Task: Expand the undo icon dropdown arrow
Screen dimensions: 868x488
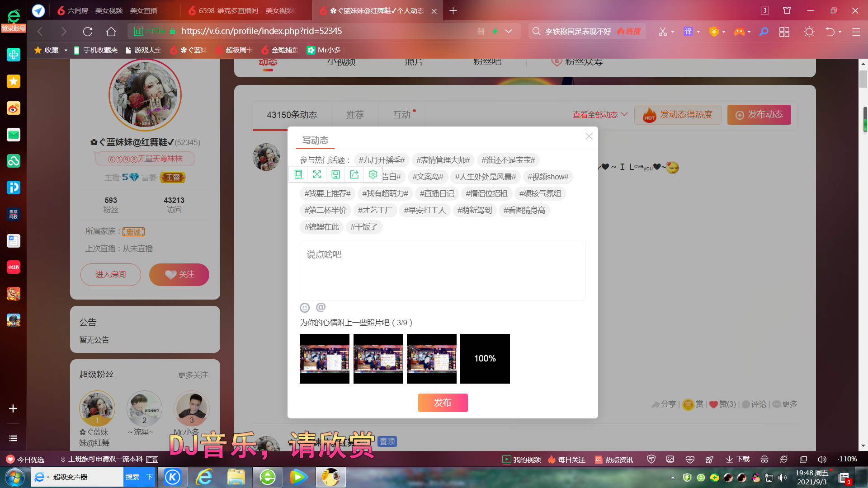Action: point(840,32)
